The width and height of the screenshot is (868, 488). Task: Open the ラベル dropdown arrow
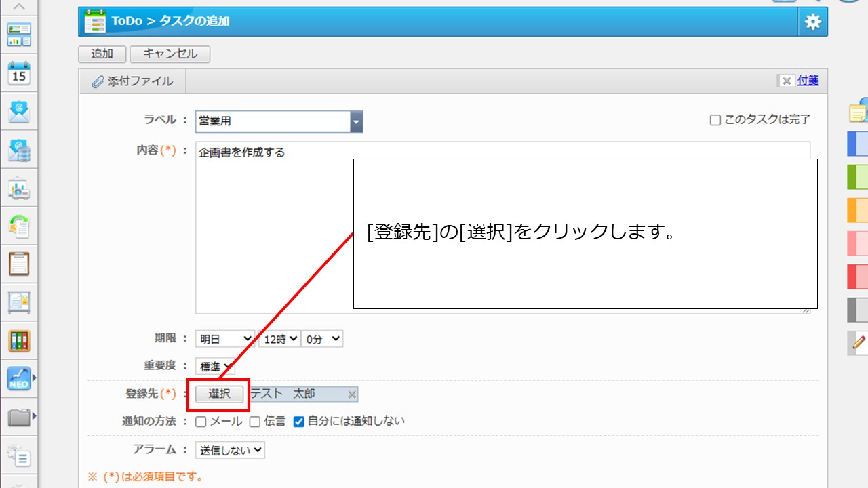357,122
